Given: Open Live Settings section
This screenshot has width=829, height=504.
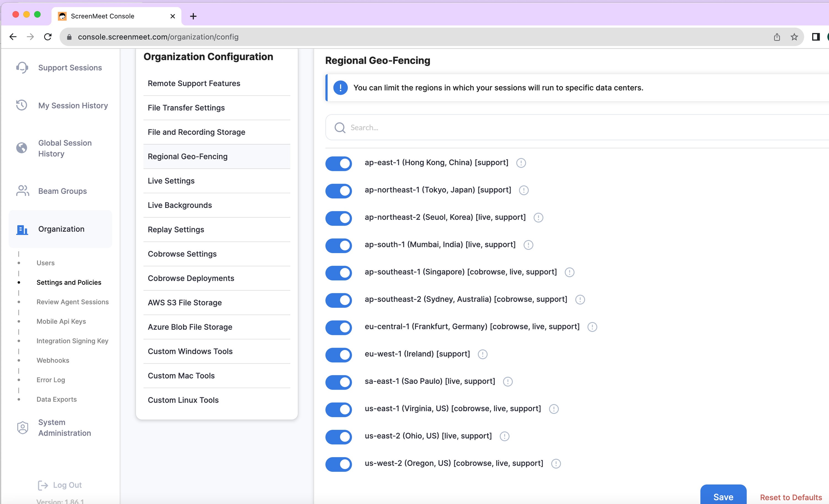Looking at the screenshot, I should [217, 181].
